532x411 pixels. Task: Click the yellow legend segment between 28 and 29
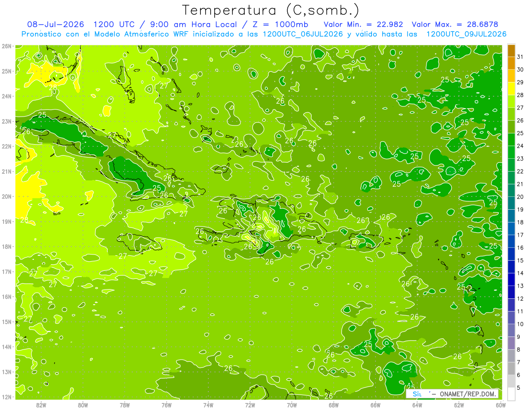click(x=511, y=89)
